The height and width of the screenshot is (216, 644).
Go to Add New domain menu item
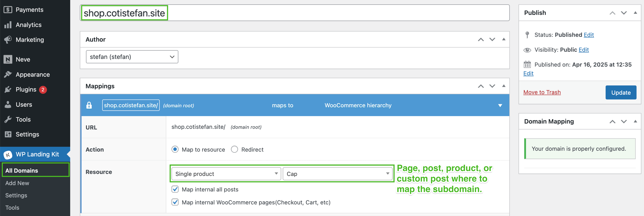(x=17, y=183)
